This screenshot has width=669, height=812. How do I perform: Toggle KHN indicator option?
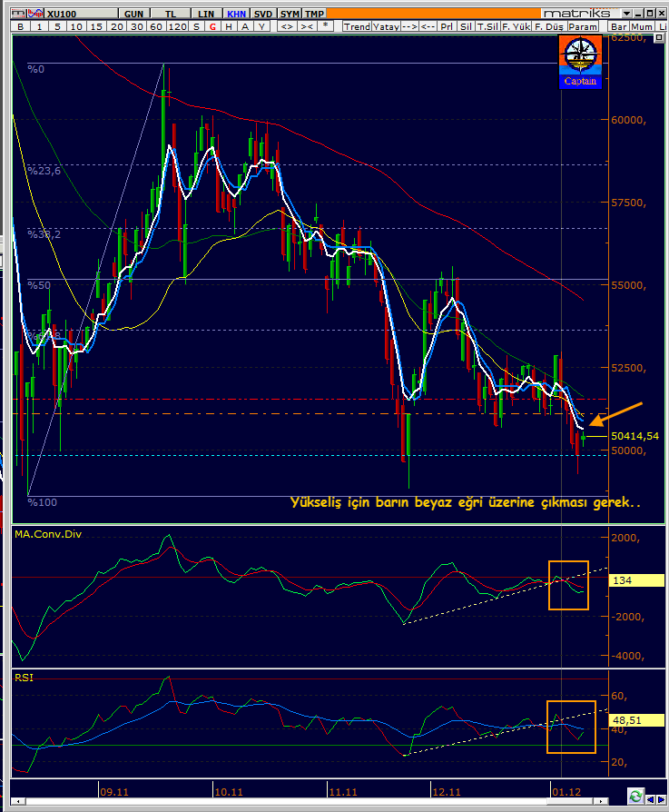click(x=236, y=14)
